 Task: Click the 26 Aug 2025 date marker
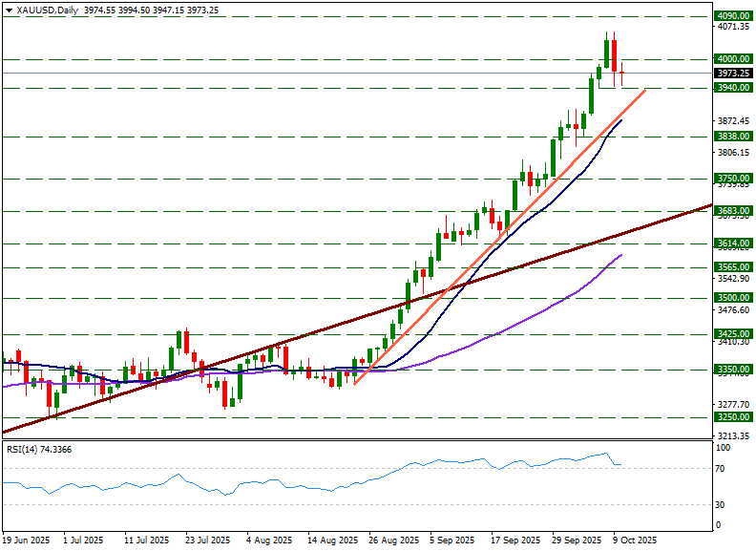[395, 540]
